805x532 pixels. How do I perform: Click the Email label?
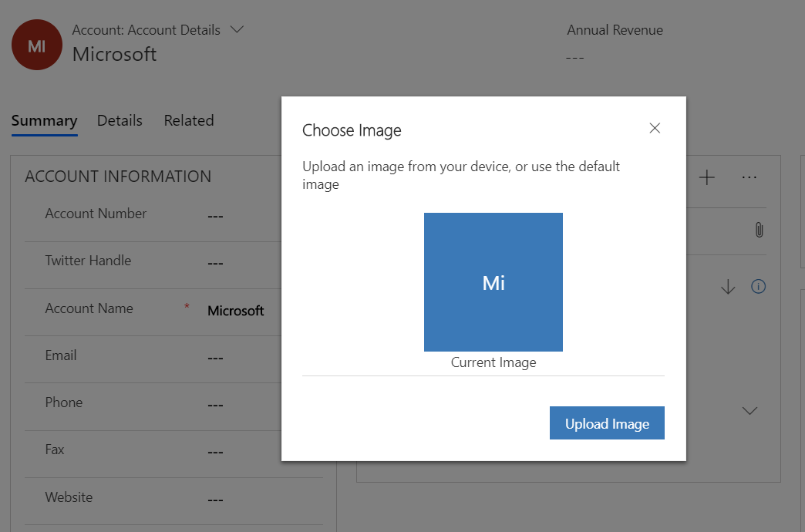click(x=61, y=355)
